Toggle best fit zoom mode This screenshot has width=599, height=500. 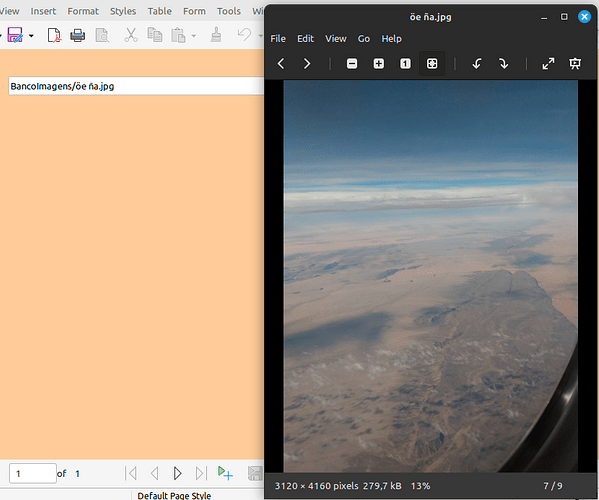click(432, 63)
